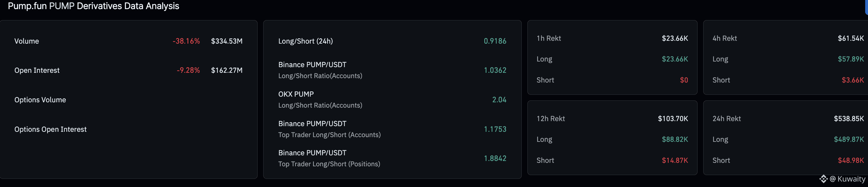868x187 pixels.
Task: Select the Volume row label
Action: (27, 41)
